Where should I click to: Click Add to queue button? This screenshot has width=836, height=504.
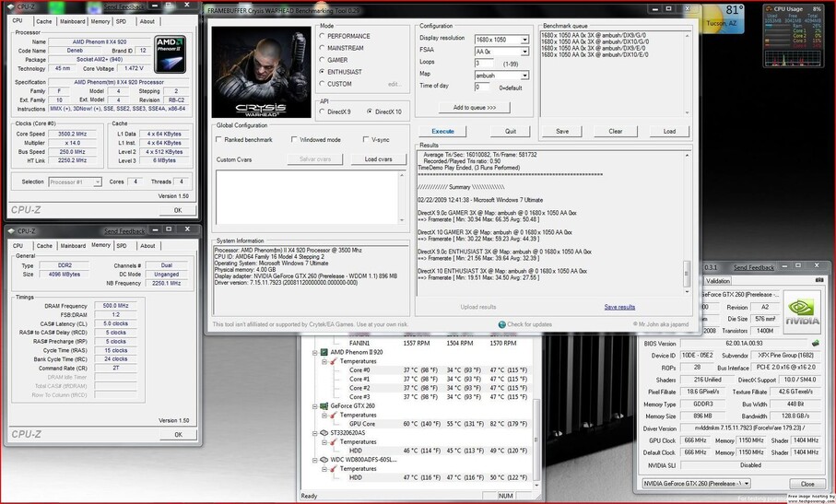[x=474, y=107]
